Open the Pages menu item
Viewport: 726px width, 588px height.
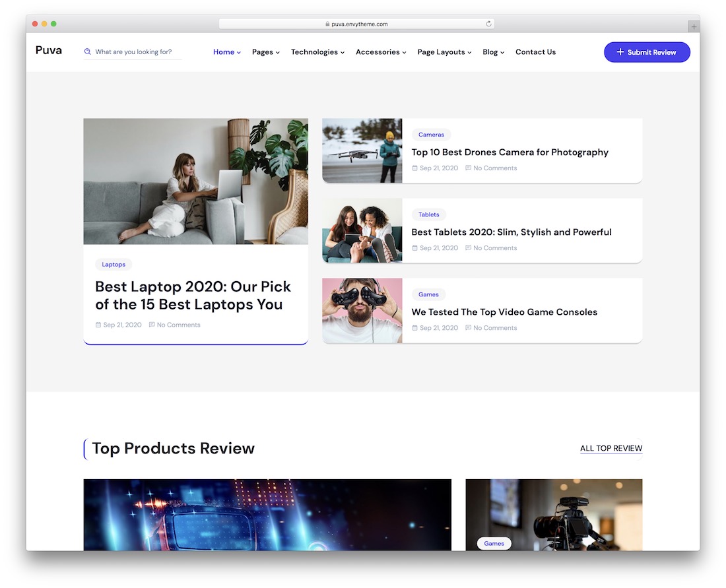(263, 52)
